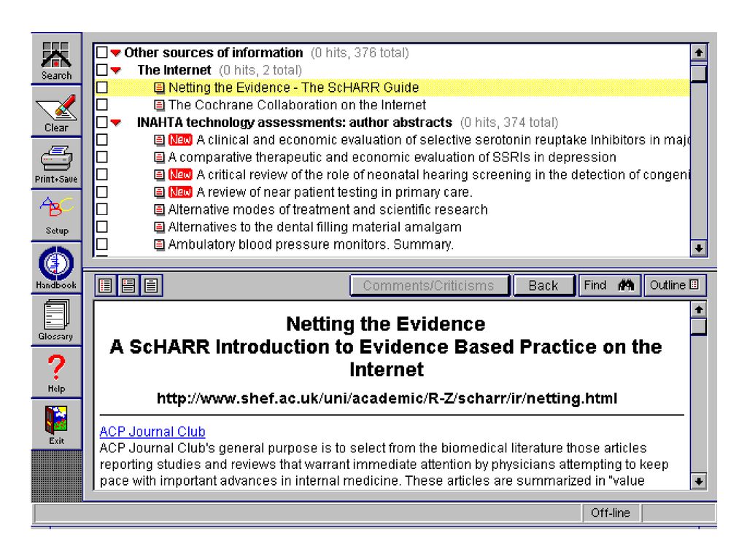Click the results list scrollbar thumb

pos(699,74)
